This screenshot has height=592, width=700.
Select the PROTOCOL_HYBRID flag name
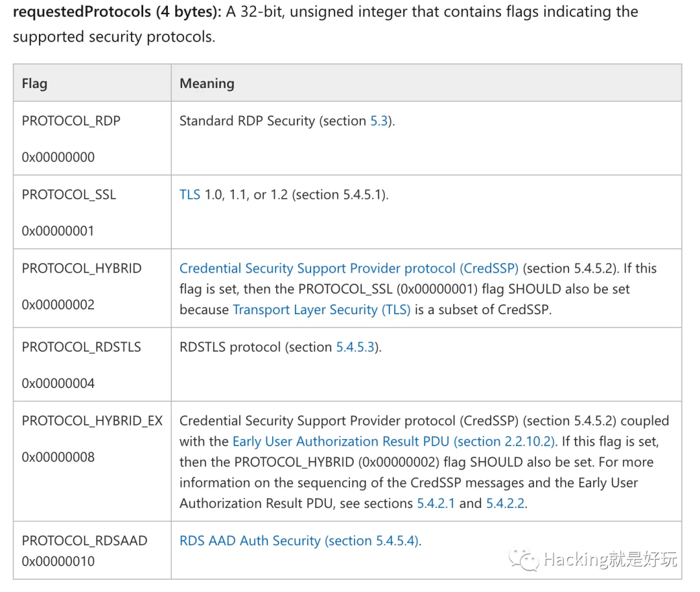(x=82, y=269)
